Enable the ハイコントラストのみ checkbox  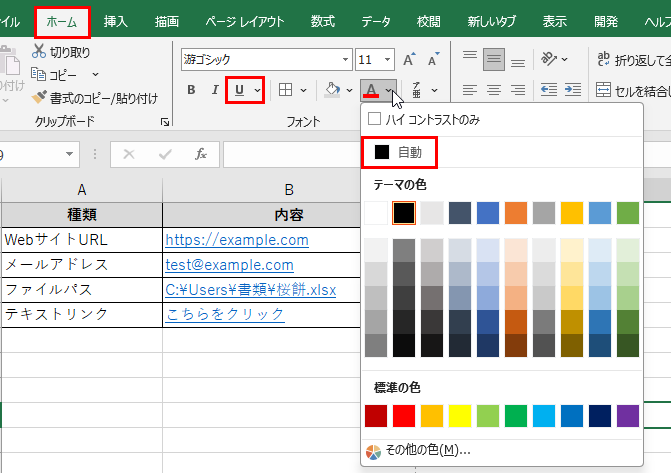pyautogui.click(x=375, y=119)
